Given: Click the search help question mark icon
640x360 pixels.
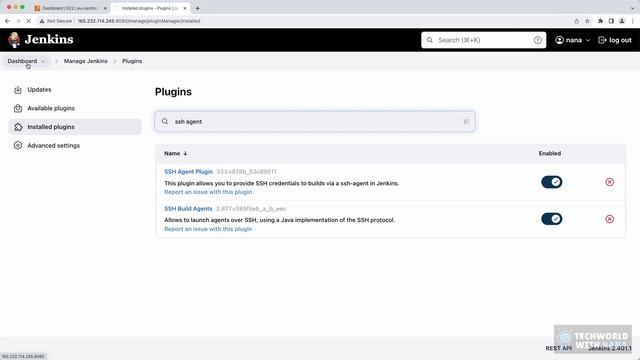Looking at the screenshot, I should coord(538,40).
